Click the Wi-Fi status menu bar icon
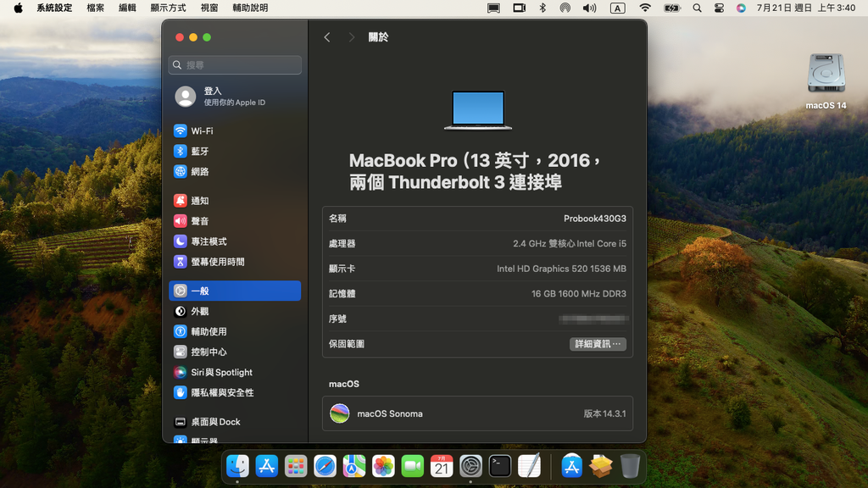Screen dimensions: 868x488 645,8
